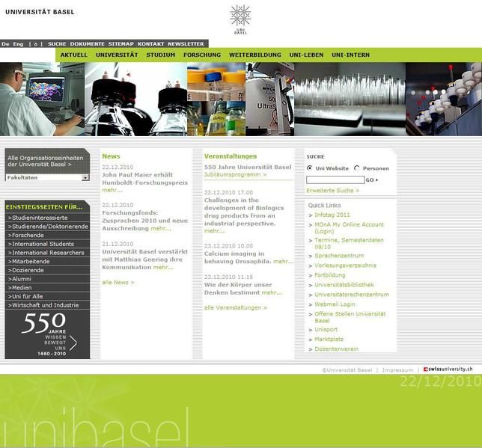This screenshot has height=448, width=482.
Task: Open Impressum footer link
Action: click(397, 370)
